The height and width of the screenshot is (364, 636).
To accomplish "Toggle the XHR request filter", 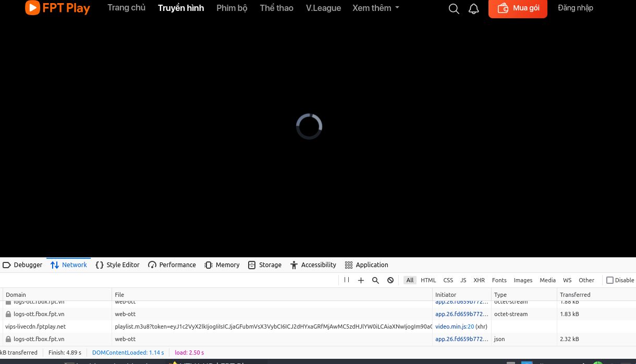I will (x=479, y=280).
